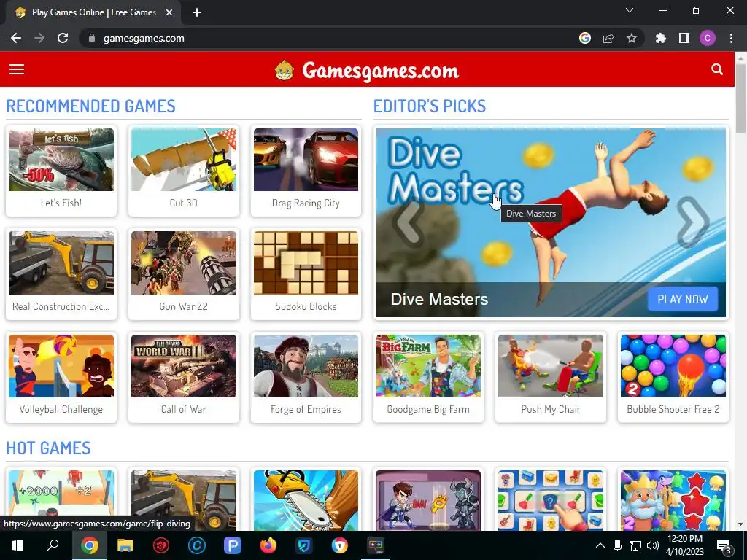The width and height of the screenshot is (747, 560).
Task: Click the site search magnifier icon
Action: click(717, 69)
